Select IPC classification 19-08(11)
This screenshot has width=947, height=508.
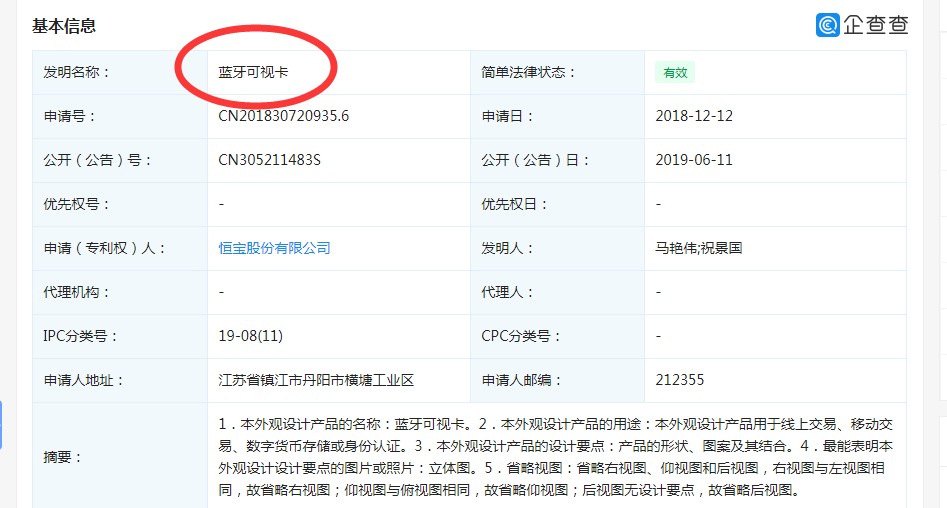point(251,336)
